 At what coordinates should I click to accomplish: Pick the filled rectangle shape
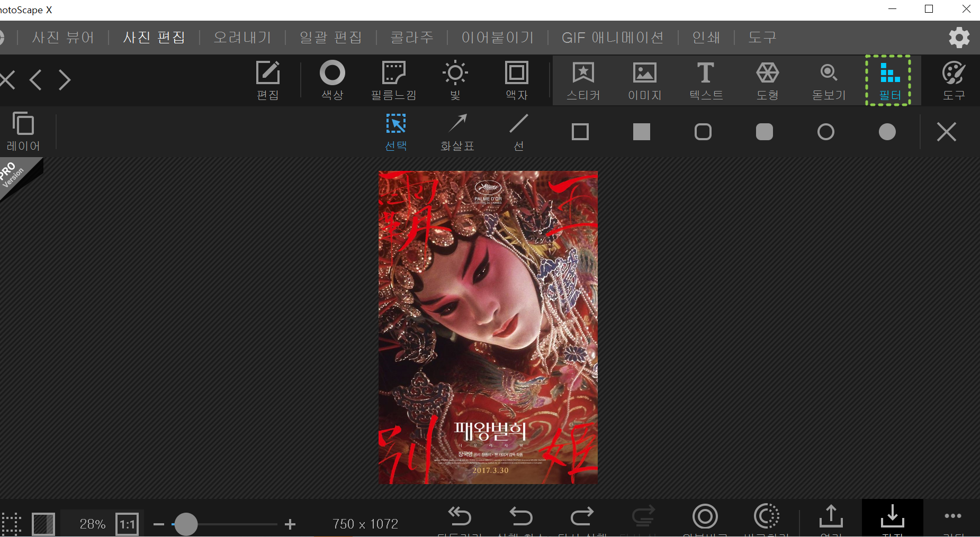click(642, 132)
